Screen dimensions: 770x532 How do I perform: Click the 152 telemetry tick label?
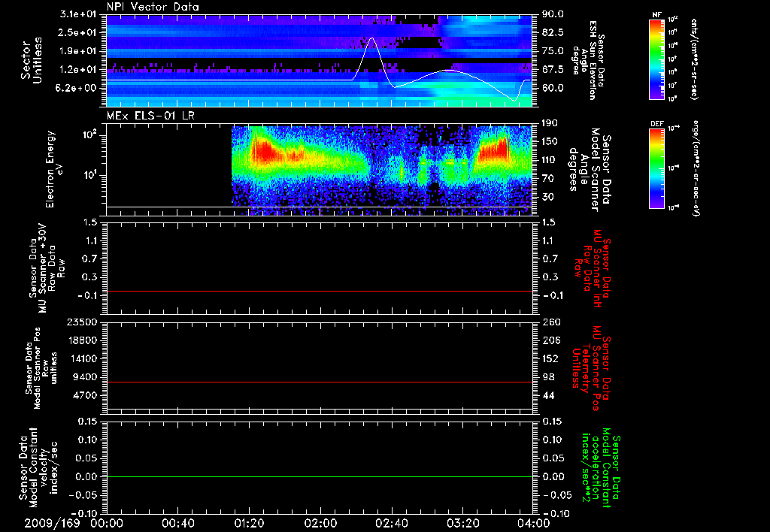point(550,358)
